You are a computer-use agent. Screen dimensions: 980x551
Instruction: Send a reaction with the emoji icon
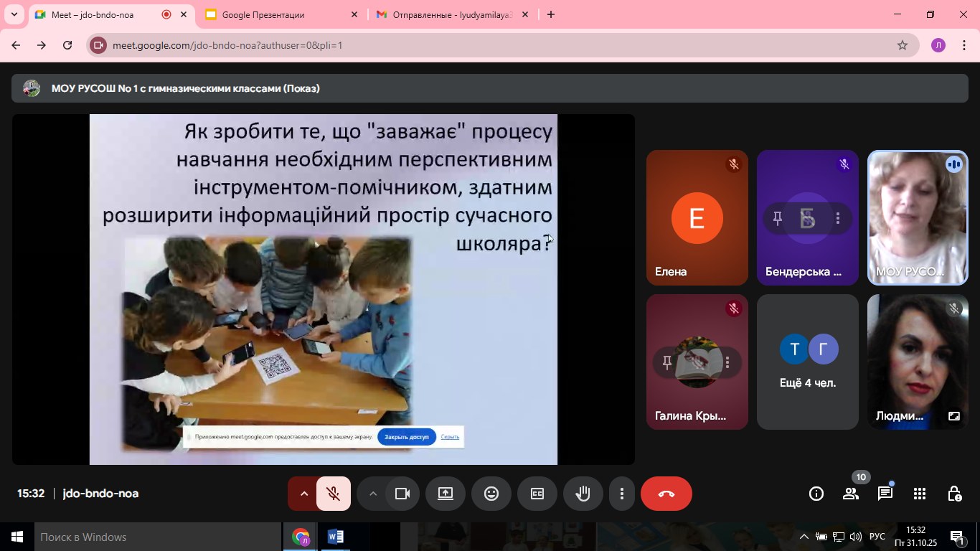tap(491, 494)
